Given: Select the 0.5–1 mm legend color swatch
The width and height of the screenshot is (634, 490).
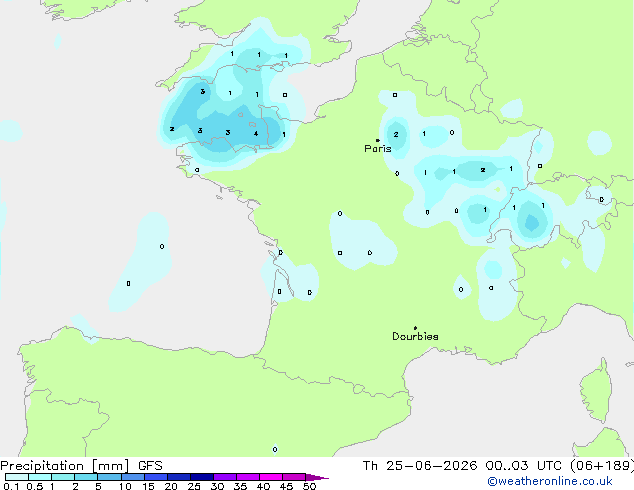Looking at the screenshot, I should 40,477.
